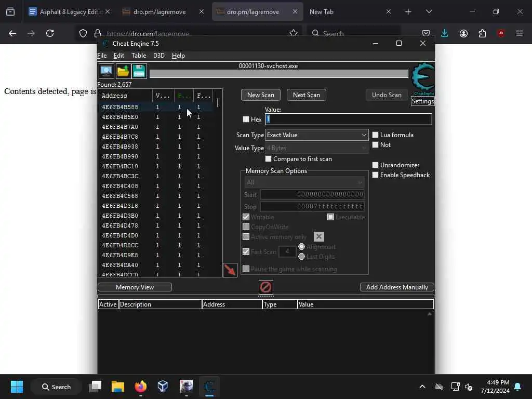The height and width of the screenshot is (399, 532).
Task: Click the Address column header in found list
Action: (x=126, y=96)
